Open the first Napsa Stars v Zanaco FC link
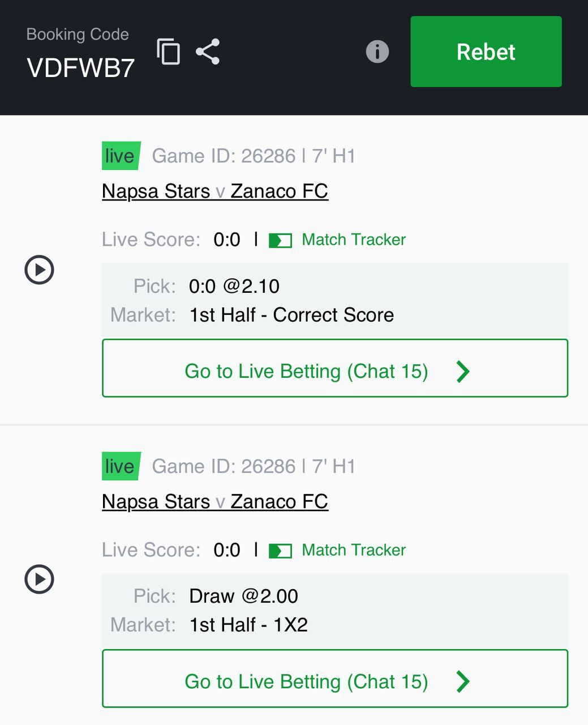 coord(215,191)
